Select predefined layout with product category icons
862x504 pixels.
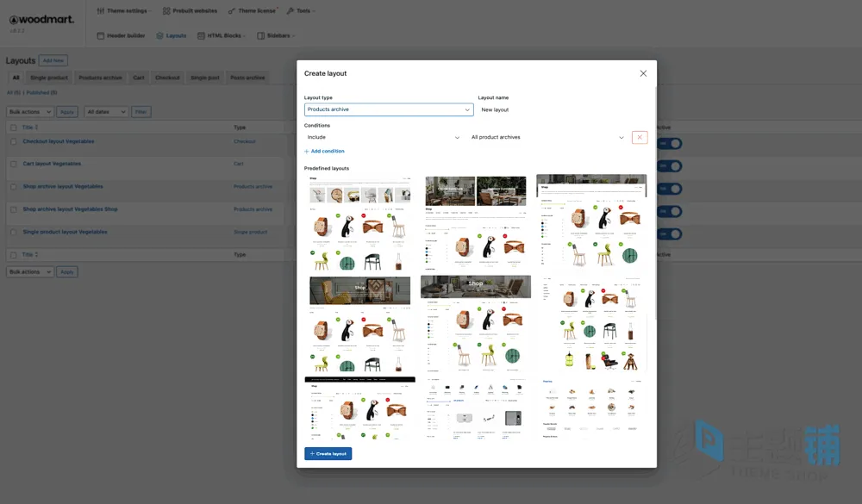360,223
